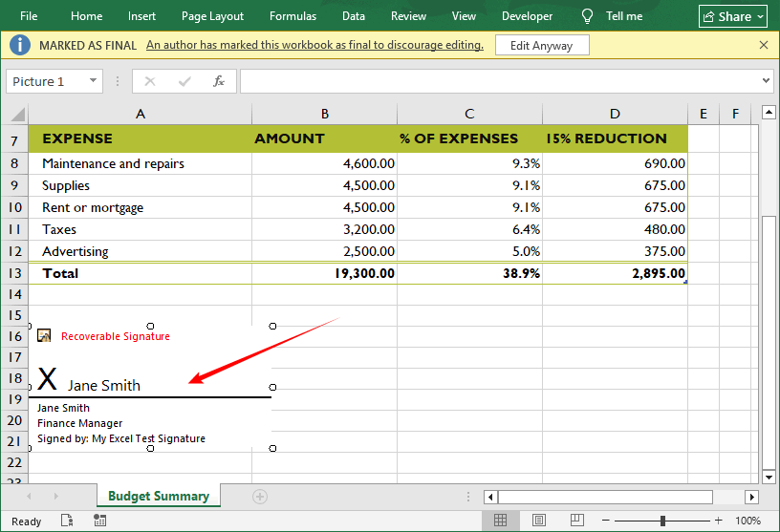Click the Edit Anyway button

[542, 45]
